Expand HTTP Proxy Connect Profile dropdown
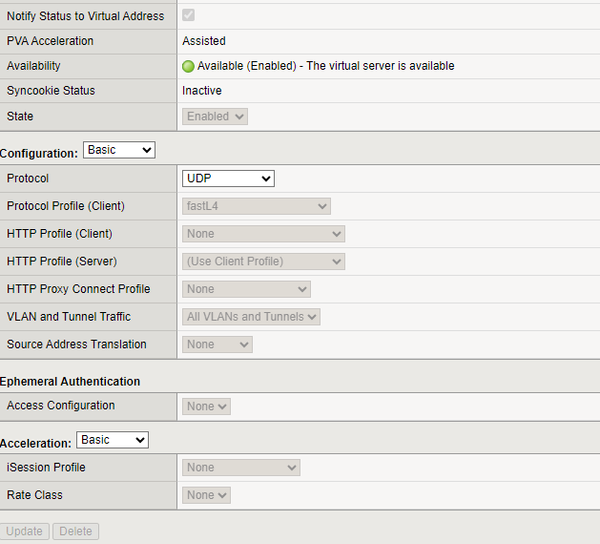The image size is (600, 544). (246, 289)
